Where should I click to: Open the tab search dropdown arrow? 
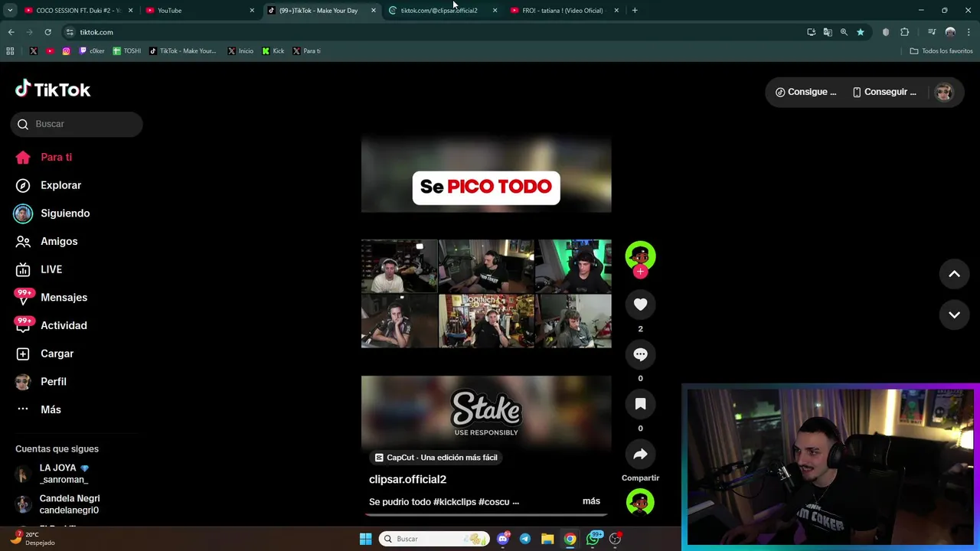point(10,11)
